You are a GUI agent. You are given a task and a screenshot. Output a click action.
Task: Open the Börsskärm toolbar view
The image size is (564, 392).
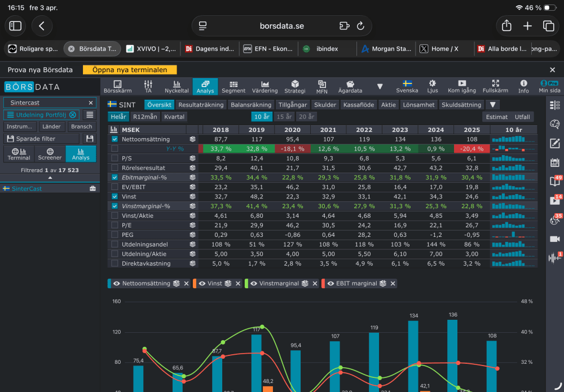pos(118,87)
